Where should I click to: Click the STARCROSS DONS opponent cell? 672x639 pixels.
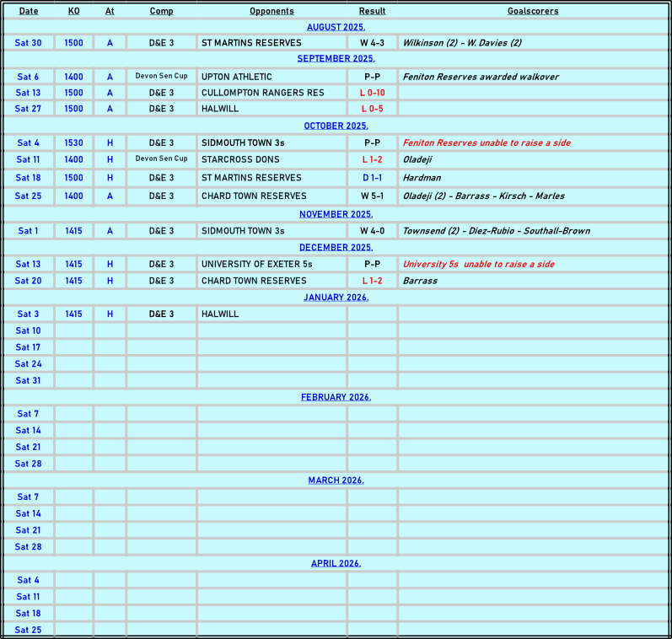coord(239,159)
